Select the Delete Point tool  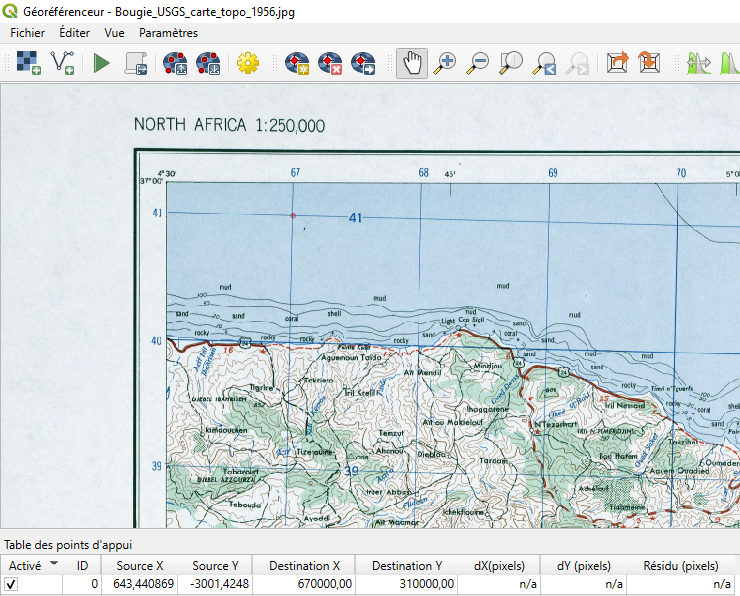click(330, 63)
